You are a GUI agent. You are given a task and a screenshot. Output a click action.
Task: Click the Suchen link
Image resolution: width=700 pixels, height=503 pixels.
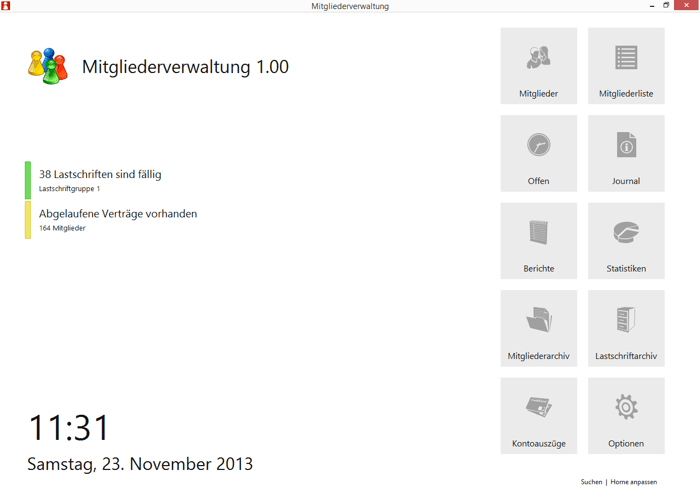[x=591, y=482]
